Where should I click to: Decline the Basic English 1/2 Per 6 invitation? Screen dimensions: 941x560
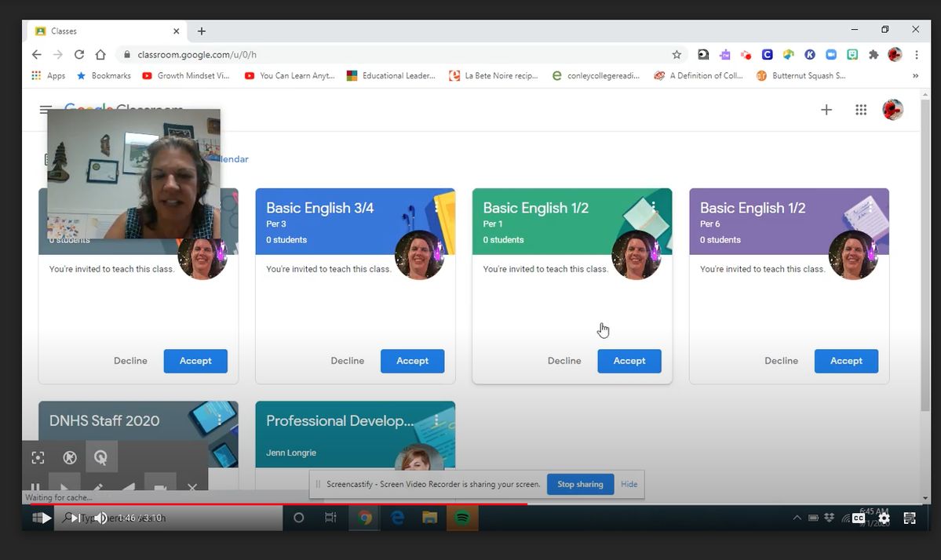click(781, 361)
